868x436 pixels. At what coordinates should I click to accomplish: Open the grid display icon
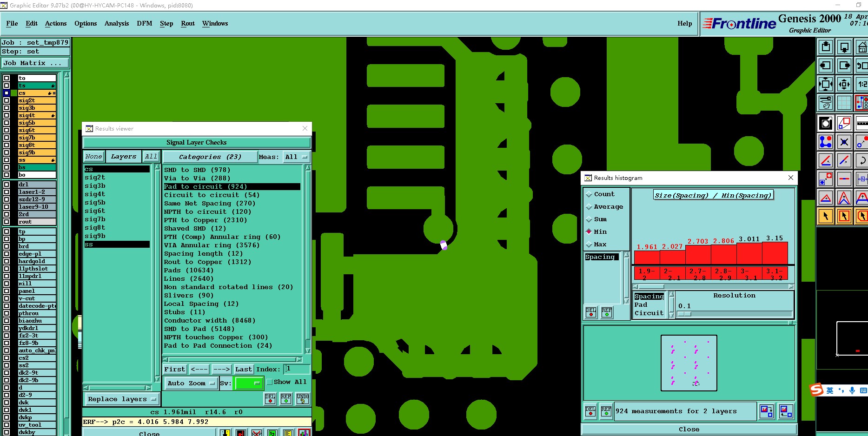[844, 103]
